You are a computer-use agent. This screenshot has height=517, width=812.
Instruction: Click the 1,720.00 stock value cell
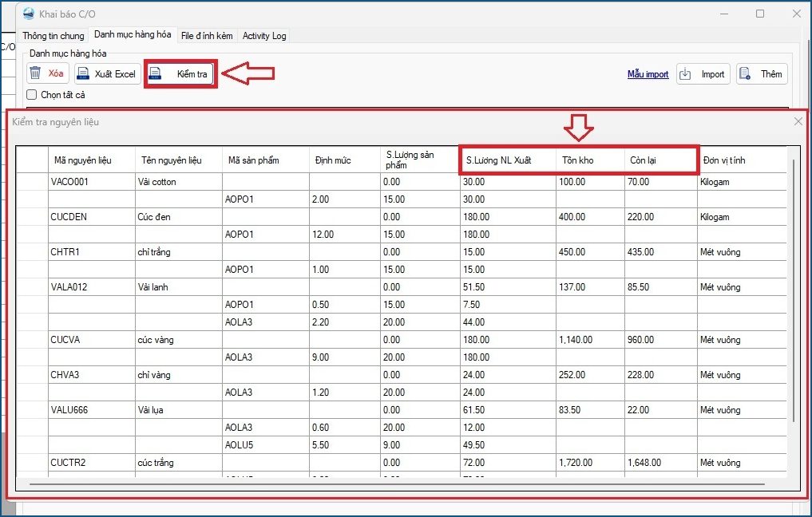[590, 463]
